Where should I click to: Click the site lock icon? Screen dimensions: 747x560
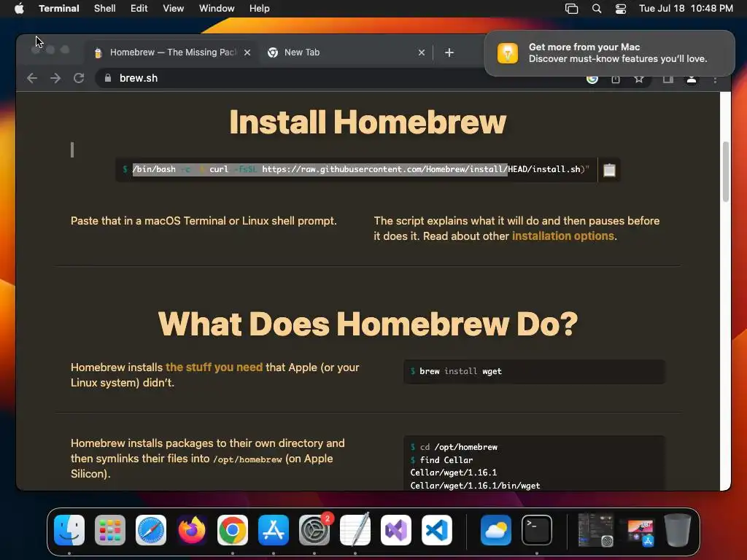pyautogui.click(x=108, y=78)
